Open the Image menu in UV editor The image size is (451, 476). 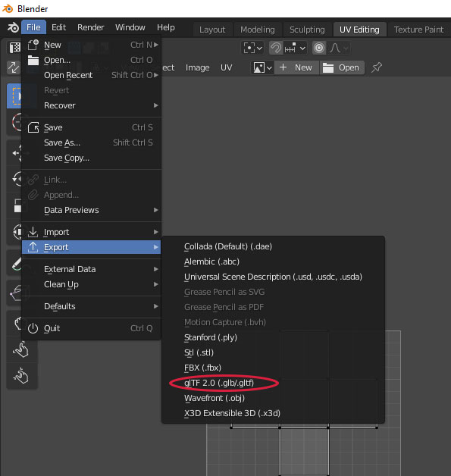tap(197, 67)
